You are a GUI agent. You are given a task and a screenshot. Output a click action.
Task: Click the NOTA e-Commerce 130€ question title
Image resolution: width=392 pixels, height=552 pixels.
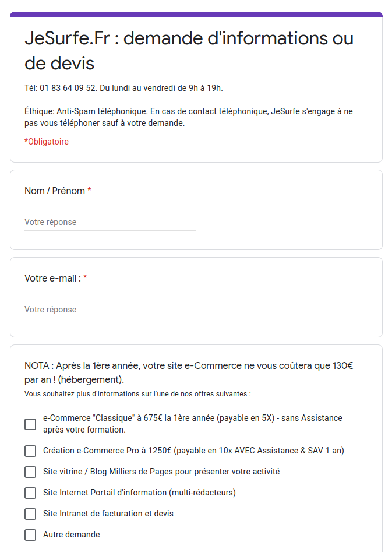click(189, 372)
